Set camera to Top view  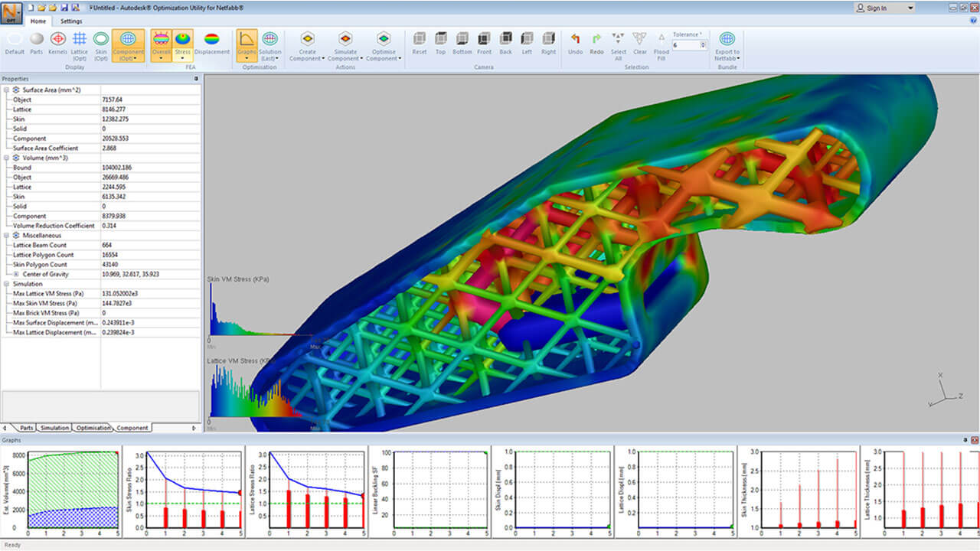point(440,39)
